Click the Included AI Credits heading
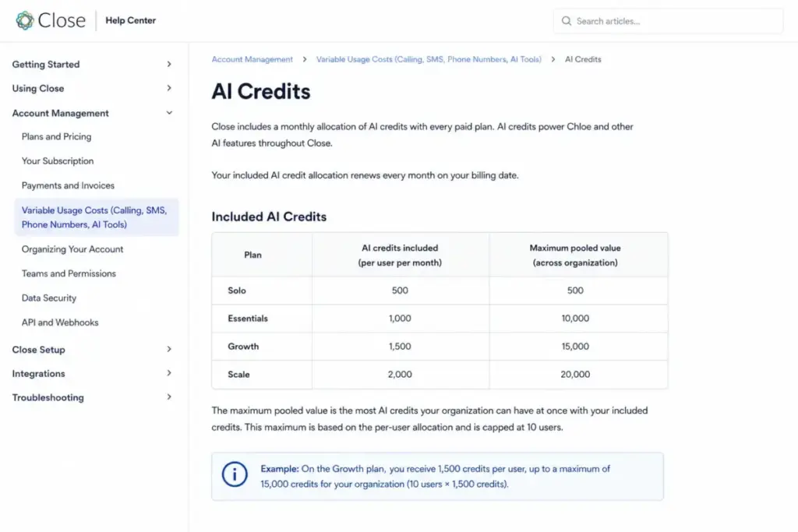The width and height of the screenshot is (798, 532). [269, 217]
